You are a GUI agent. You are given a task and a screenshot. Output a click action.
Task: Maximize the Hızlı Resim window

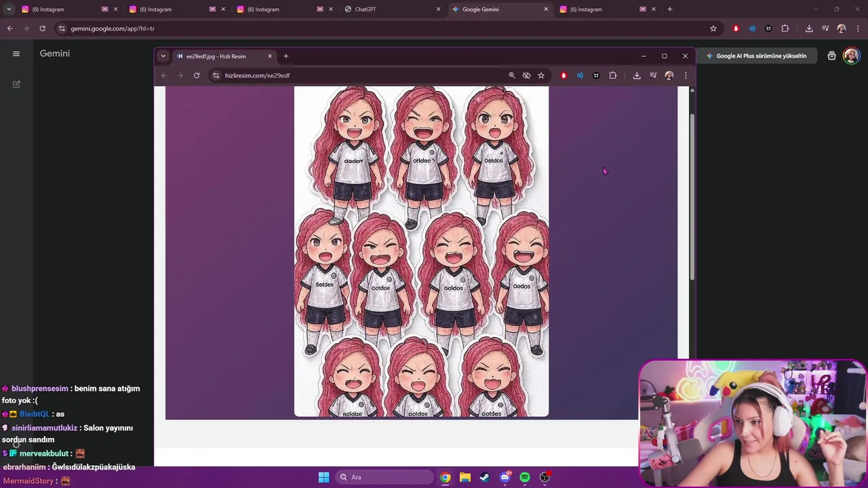665,56
